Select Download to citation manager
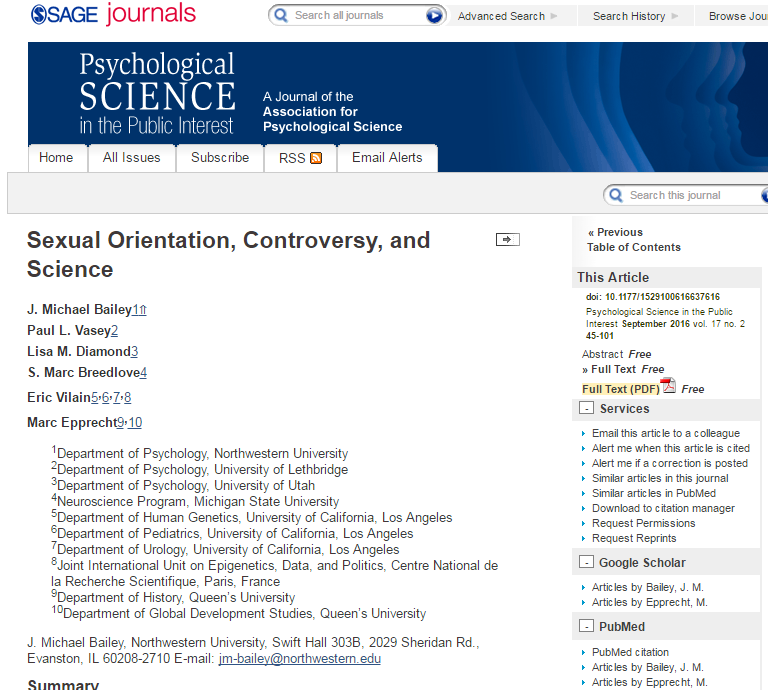The width and height of the screenshot is (768, 690). [x=663, y=508]
